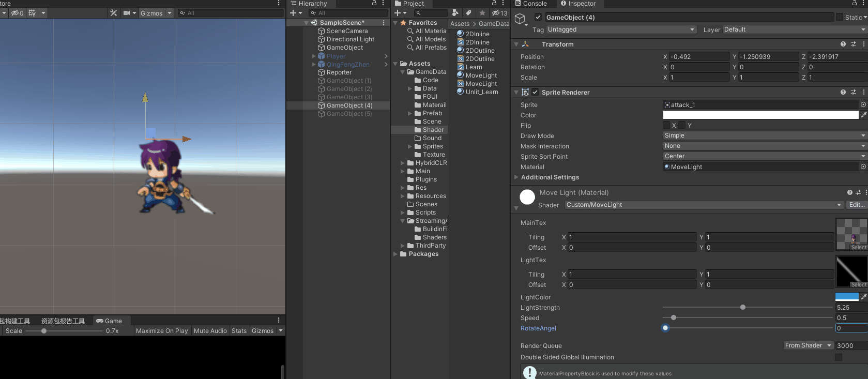Click the Material field object picker circle

point(863,166)
